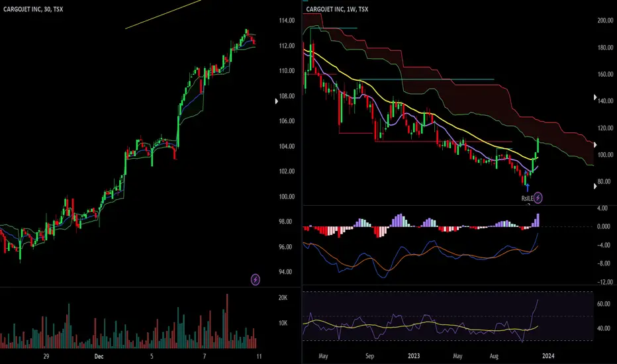Click the 110.00 price label

(x=287, y=71)
